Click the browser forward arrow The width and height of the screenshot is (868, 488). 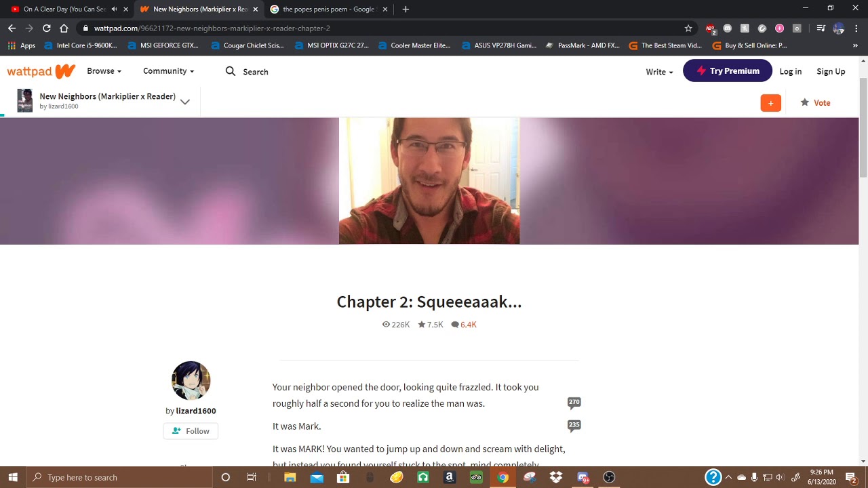(29, 28)
